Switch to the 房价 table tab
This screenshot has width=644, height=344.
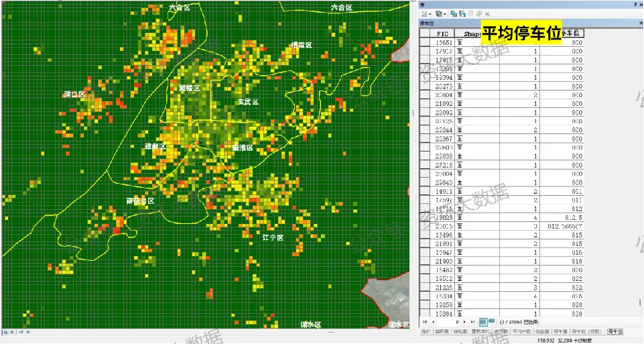(x=426, y=331)
